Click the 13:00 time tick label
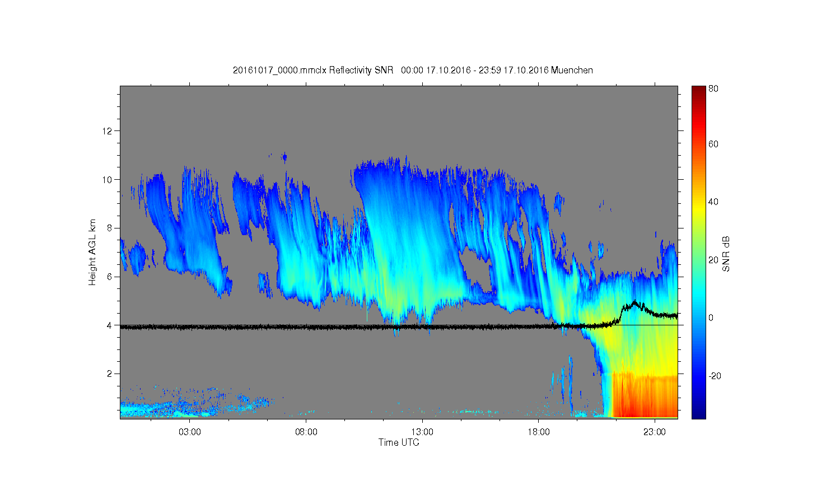This screenshot has width=840, height=504. pyautogui.click(x=422, y=432)
